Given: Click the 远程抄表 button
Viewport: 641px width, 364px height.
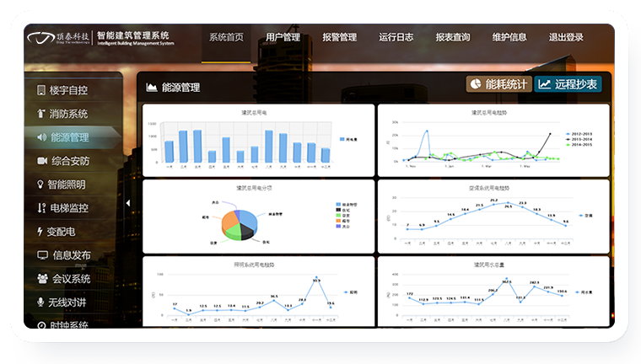Looking at the screenshot, I should [x=568, y=84].
